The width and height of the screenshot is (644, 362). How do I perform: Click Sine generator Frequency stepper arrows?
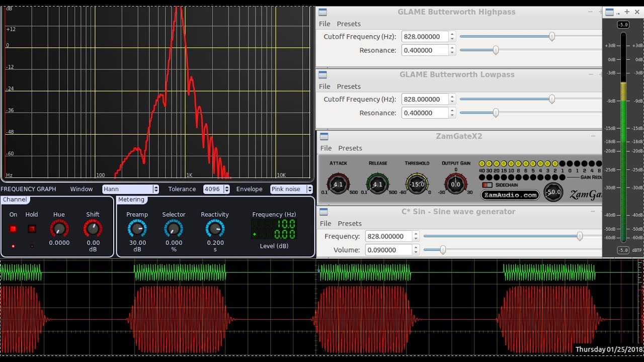pyautogui.click(x=416, y=236)
